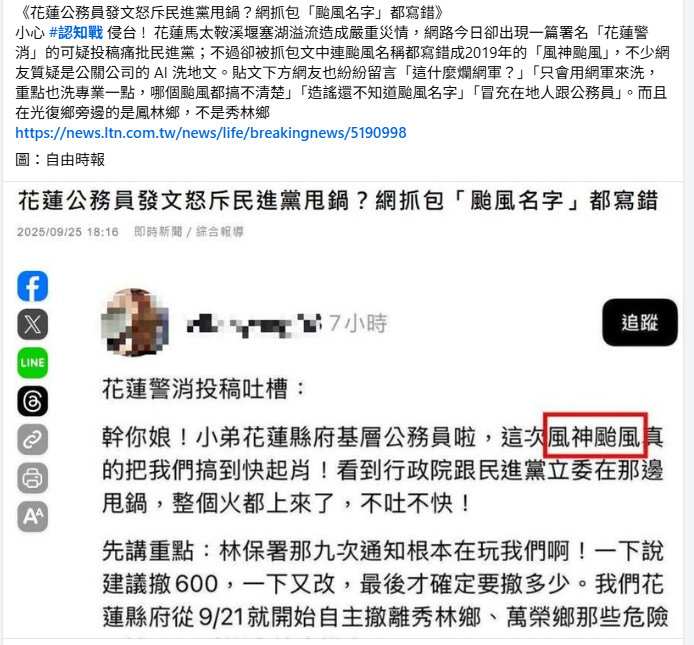Click the 7小時 post timestamp

(358, 323)
